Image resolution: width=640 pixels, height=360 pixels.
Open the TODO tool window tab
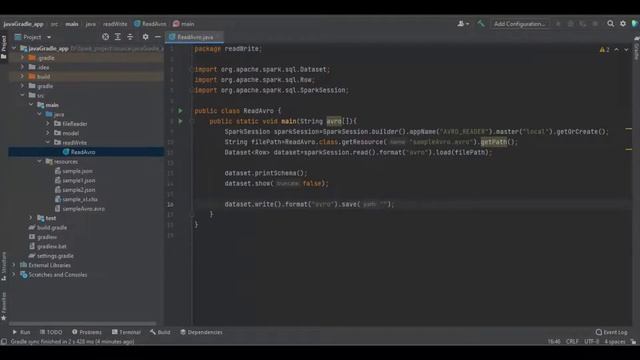click(51, 332)
